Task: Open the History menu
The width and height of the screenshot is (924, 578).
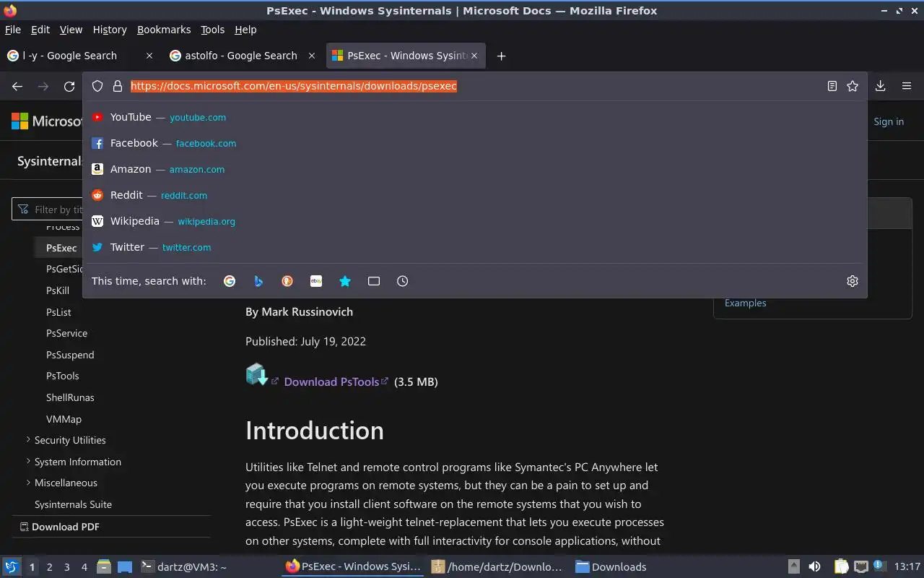Action: coord(110,30)
